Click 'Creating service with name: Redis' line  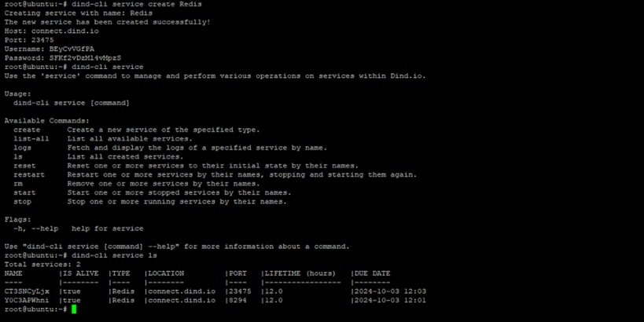click(x=79, y=13)
